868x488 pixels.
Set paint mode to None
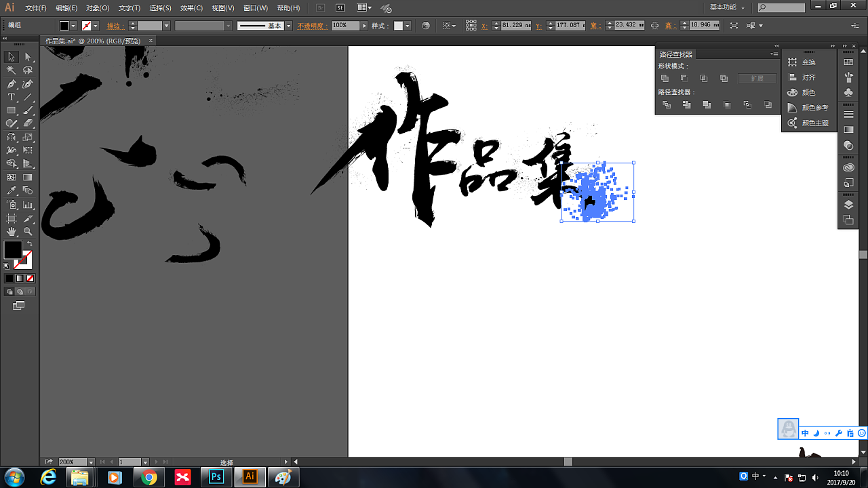pos(30,278)
